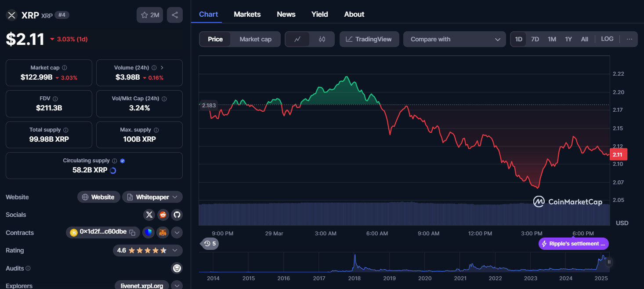Click the #4 rank badge
The image size is (644, 289).
62,15
